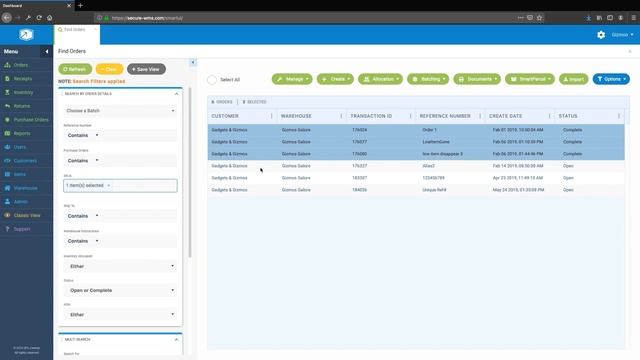Select the order row with reference Order 1
Screen dimensions: 640x360
coord(416,130)
